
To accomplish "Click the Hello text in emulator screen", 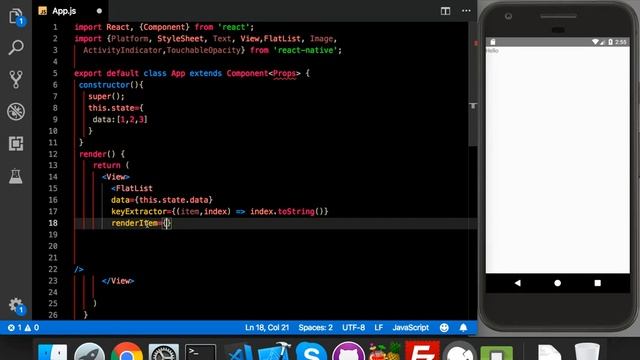I will [x=492, y=51].
